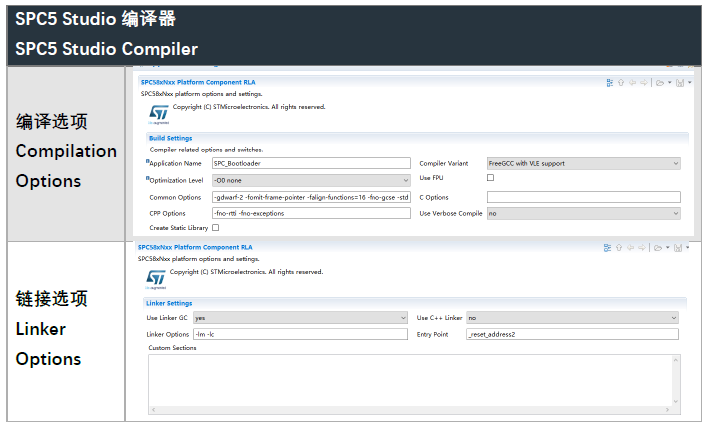
Task: Click the outline tree icon in Linker Settings panel toolbar
Action: pyautogui.click(x=607, y=248)
